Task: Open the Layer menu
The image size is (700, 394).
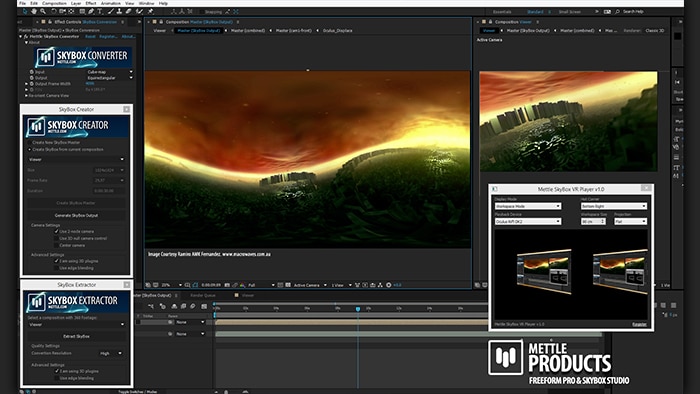Action: point(76,3)
